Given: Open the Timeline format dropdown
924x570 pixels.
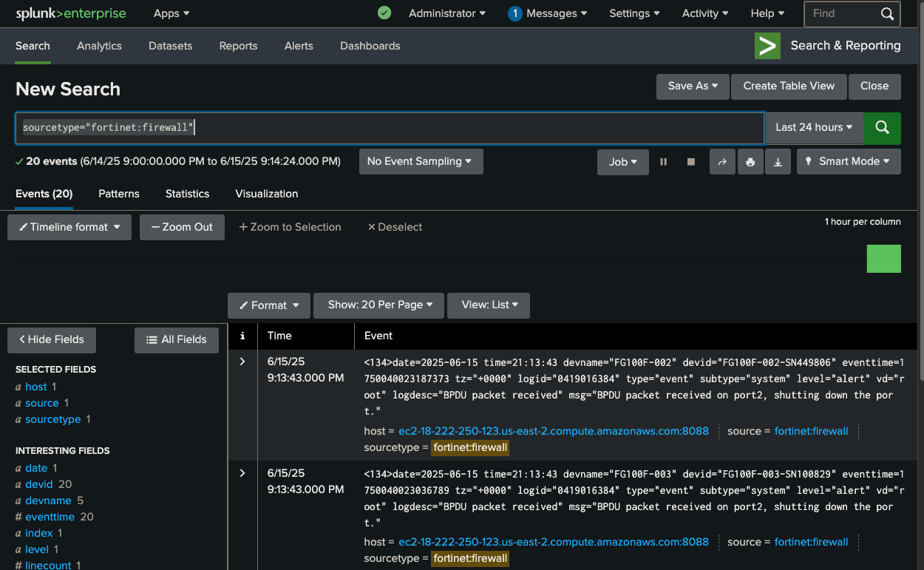Looking at the screenshot, I should pos(69,227).
